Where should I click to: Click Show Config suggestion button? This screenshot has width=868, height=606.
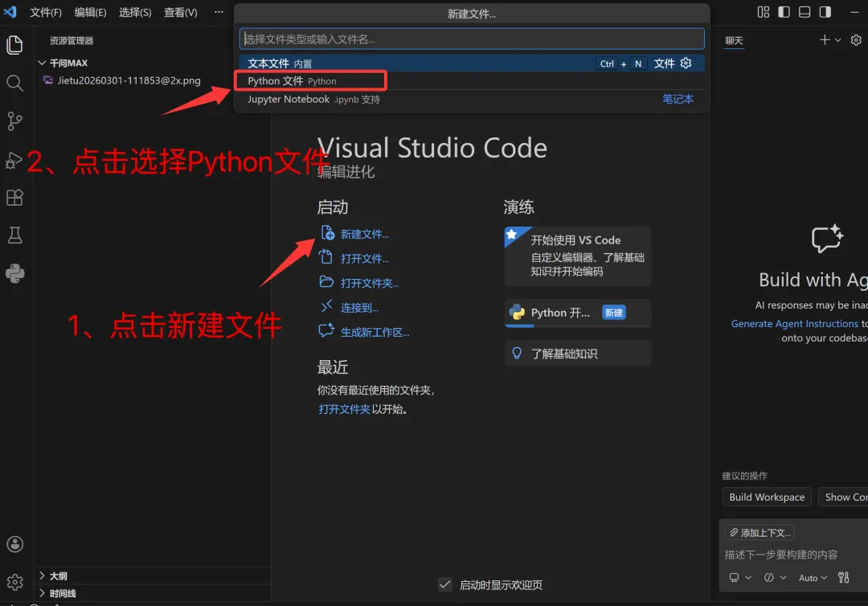coord(843,497)
